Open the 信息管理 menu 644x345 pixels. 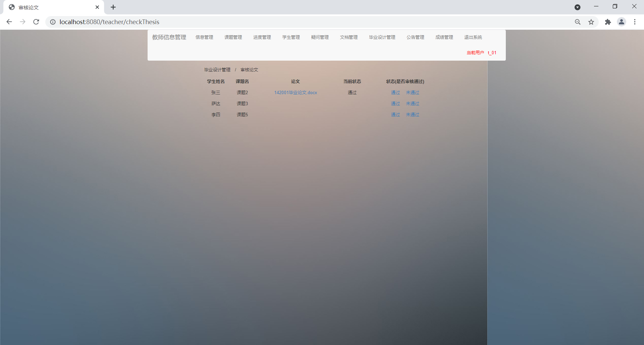point(204,37)
